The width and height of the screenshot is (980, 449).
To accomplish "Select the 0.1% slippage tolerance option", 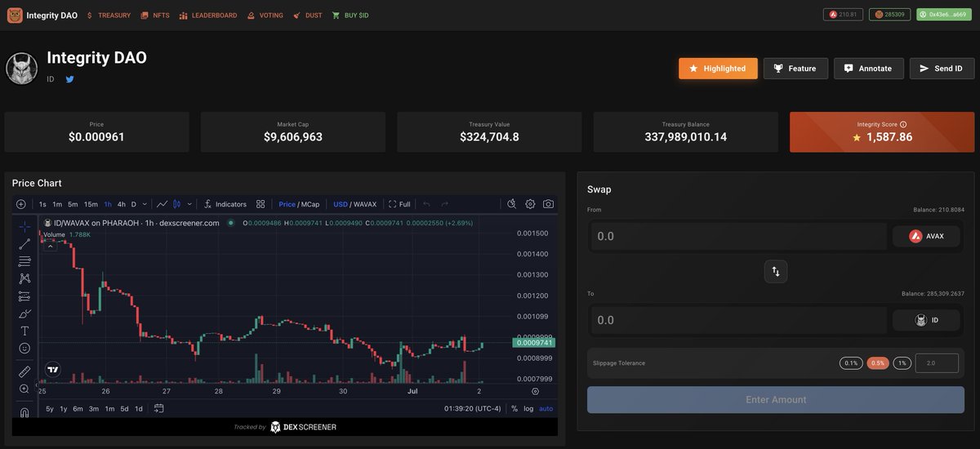I will 851,363.
